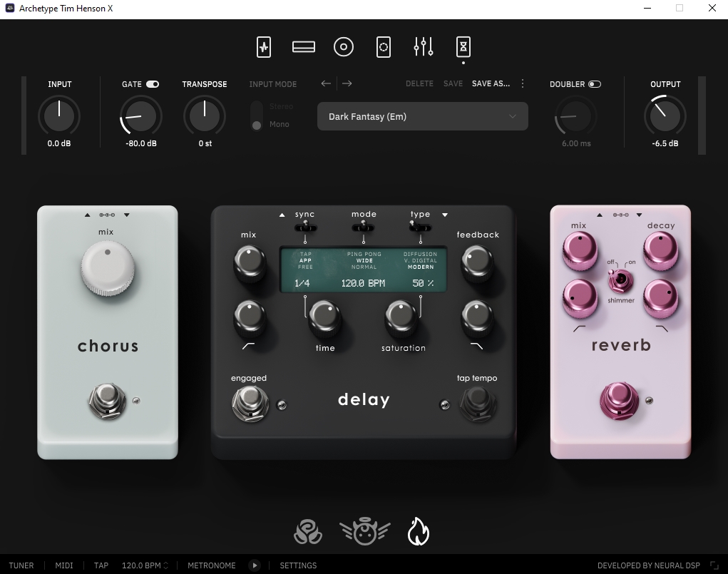Click the window resize corner icon
The image size is (728, 574).
pyautogui.click(x=714, y=565)
